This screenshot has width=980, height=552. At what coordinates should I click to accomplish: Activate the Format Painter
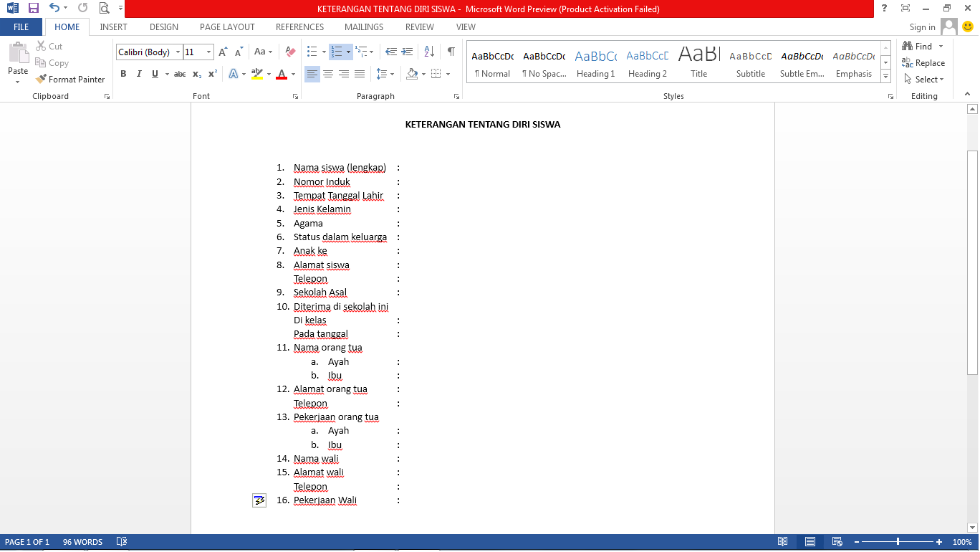point(70,80)
